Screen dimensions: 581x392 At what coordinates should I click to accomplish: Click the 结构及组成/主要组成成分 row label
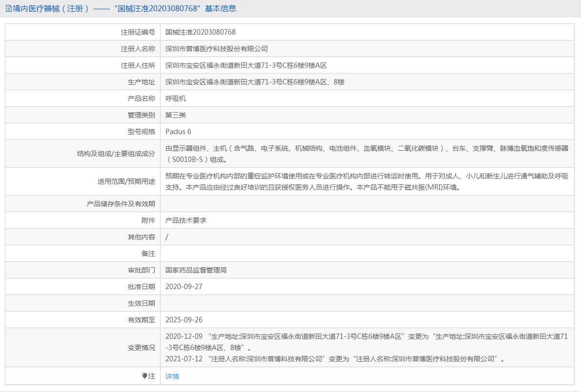[x=116, y=154]
